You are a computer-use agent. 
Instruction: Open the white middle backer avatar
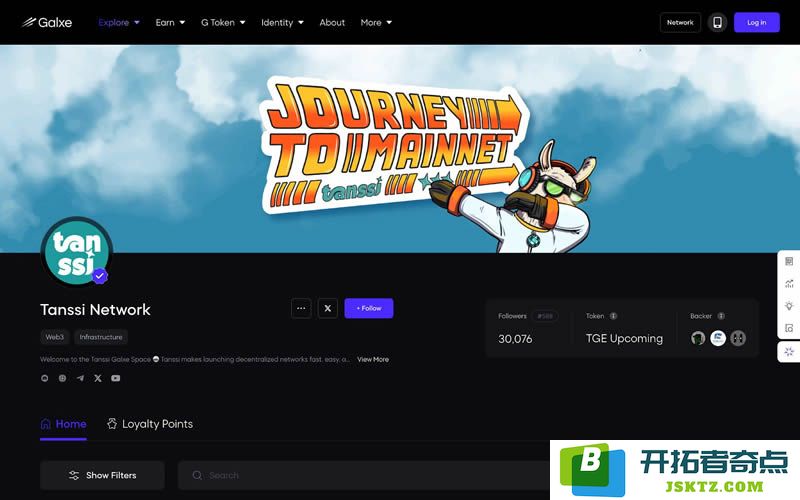(718, 338)
